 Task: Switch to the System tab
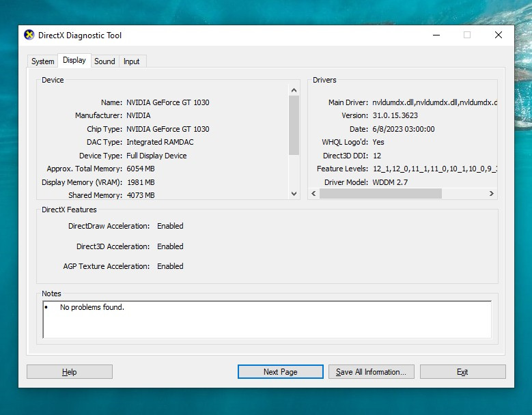(x=43, y=61)
